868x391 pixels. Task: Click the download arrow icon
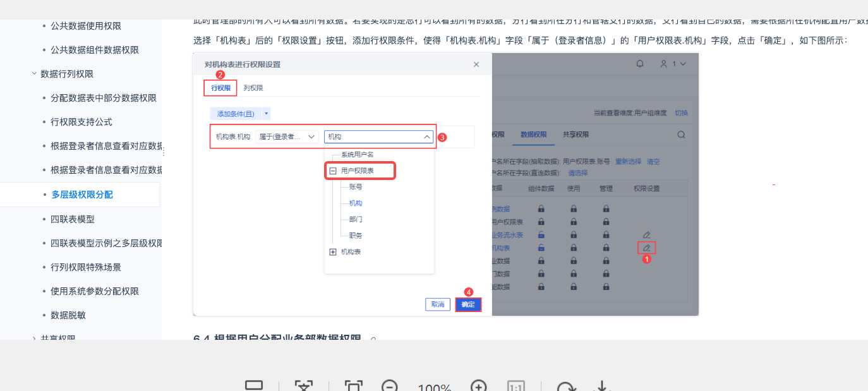(602, 387)
